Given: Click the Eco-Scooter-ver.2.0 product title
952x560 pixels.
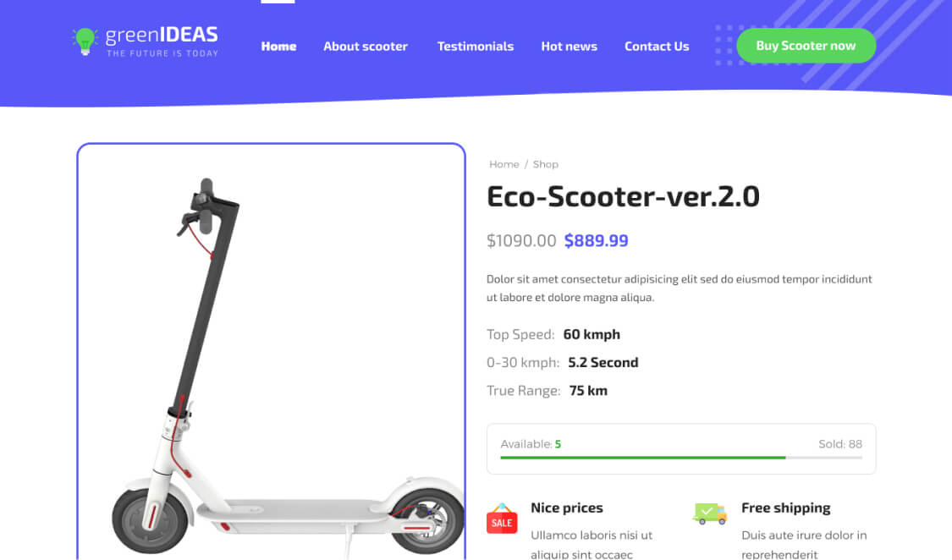Looking at the screenshot, I should point(623,196).
